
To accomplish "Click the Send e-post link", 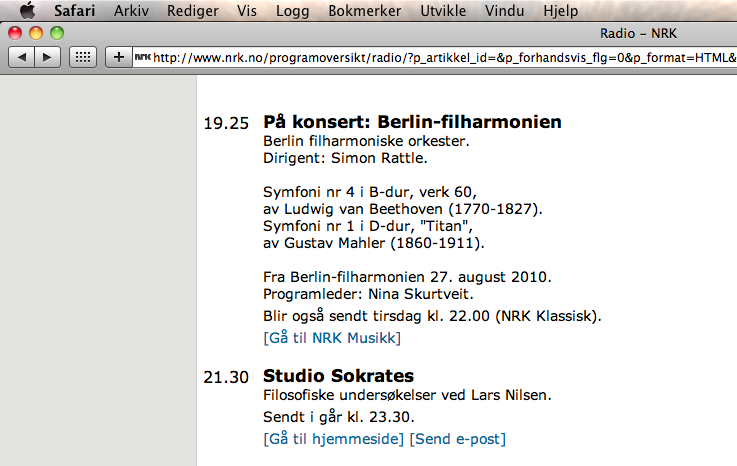I will coord(458,439).
